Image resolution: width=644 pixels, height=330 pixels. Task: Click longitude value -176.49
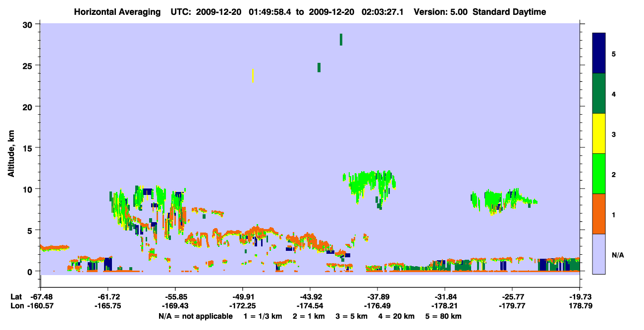[377, 306]
